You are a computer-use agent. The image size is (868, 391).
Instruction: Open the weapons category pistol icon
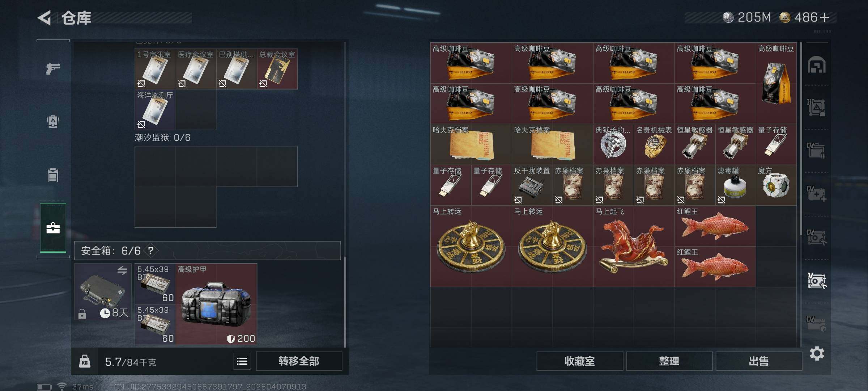point(53,68)
